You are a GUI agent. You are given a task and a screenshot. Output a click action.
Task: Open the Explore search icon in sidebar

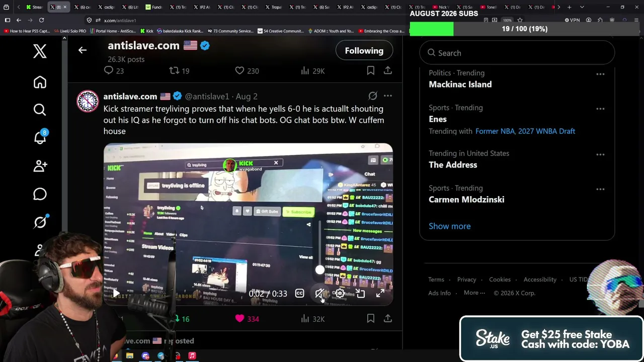40,110
